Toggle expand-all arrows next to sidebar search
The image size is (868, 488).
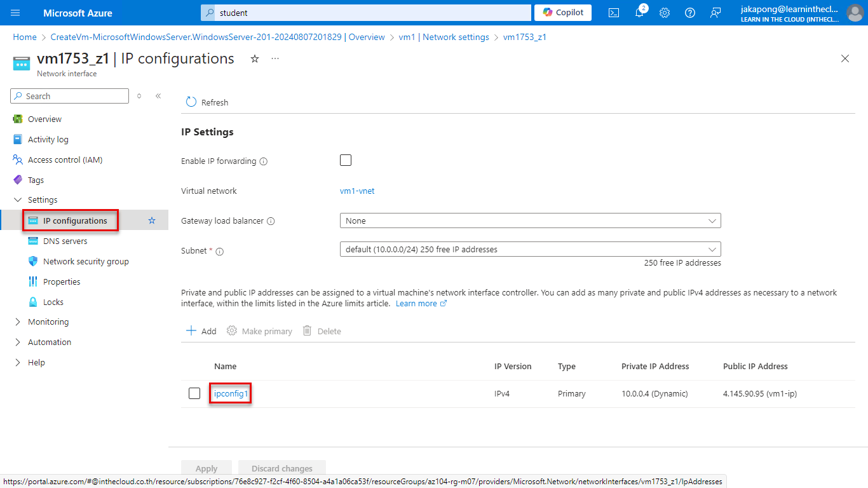(x=139, y=96)
